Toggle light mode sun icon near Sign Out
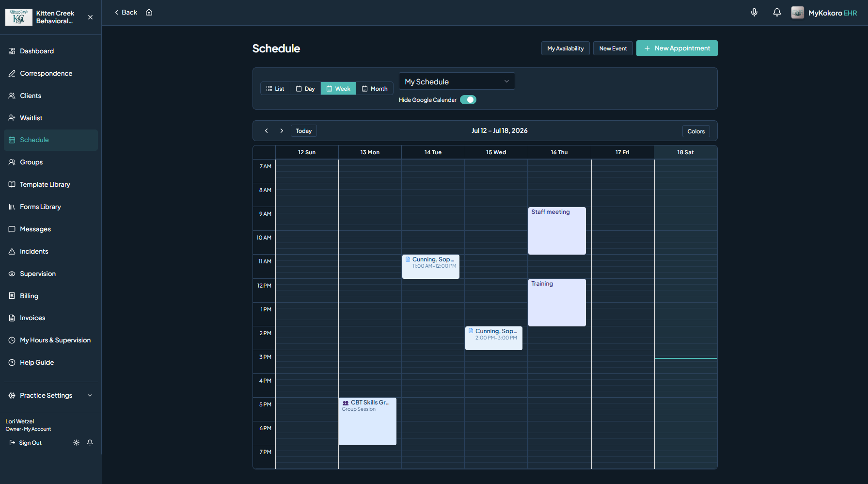868x484 pixels. coord(76,443)
